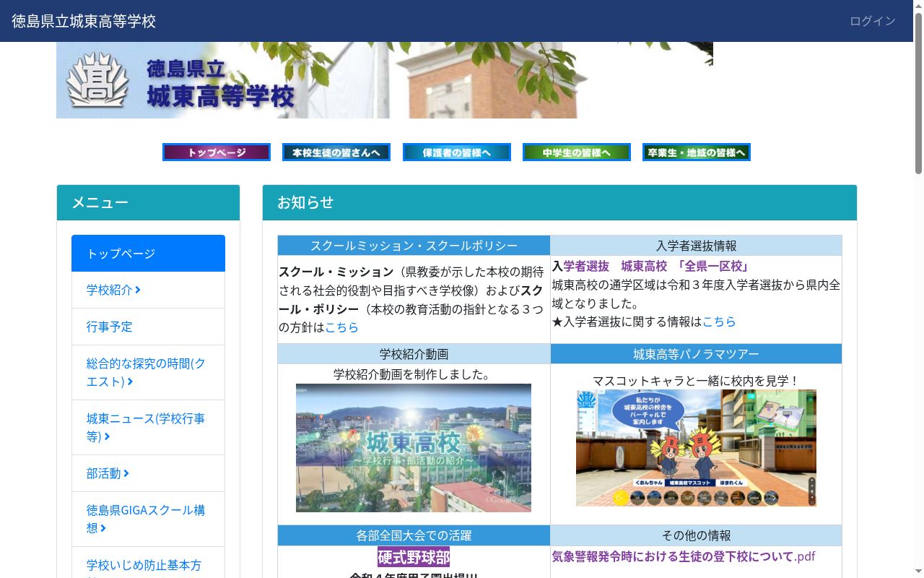This screenshot has height=578, width=924.
Task: Click the スクールミッション・スクールポリシー header cell
Action: tap(414, 246)
